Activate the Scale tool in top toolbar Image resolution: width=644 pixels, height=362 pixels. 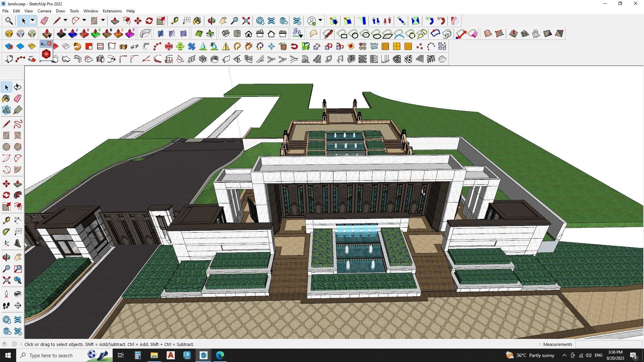click(x=161, y=21)
